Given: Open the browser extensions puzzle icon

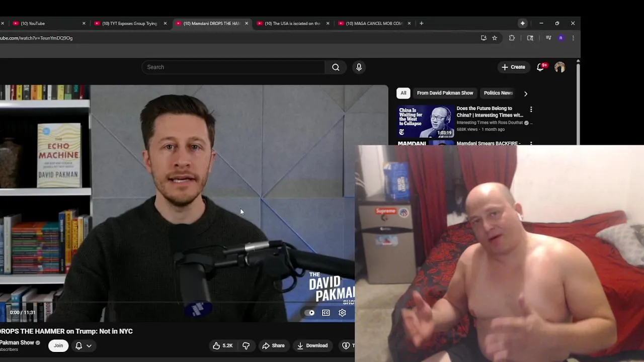Looking at the screenshot, I should (512, 38).
